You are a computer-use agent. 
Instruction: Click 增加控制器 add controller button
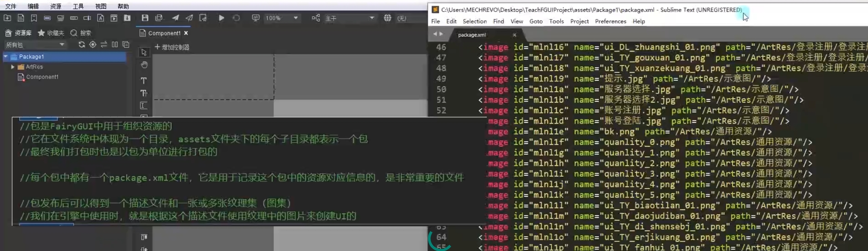[172, 47]
